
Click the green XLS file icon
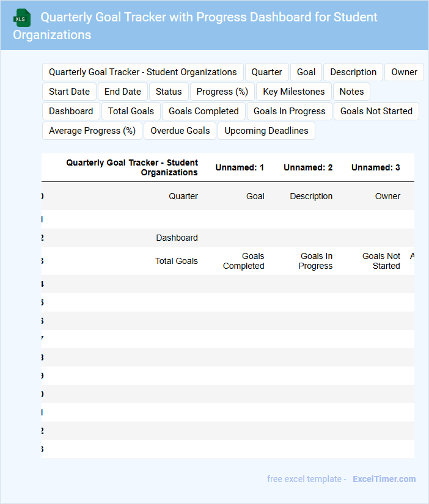[22, 18]
